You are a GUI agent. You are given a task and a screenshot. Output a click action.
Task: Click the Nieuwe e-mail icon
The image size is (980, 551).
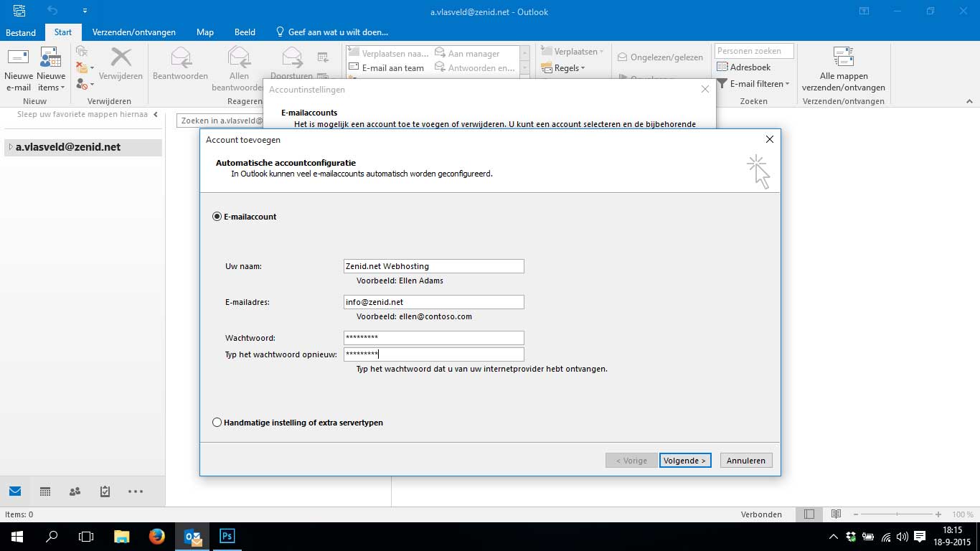tap(18, 57)
